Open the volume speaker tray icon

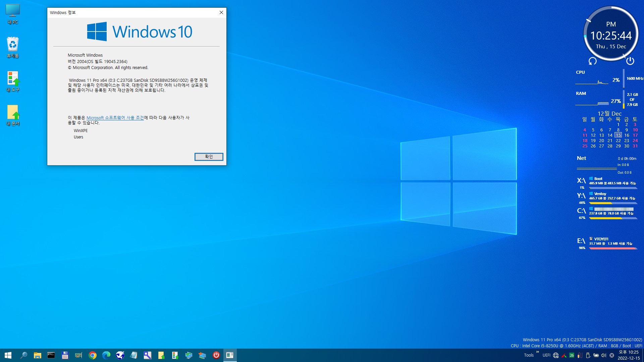pos(604,355)
